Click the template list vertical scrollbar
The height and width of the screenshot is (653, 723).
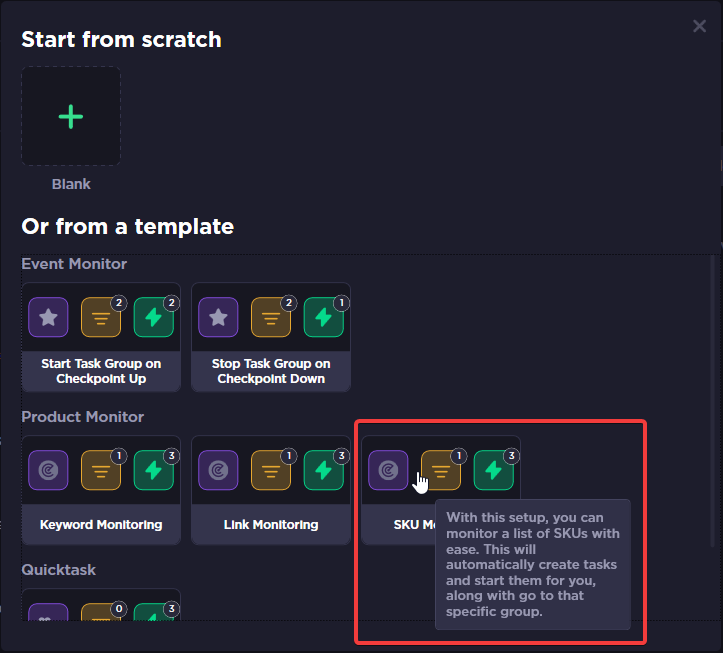coord(712,401)
